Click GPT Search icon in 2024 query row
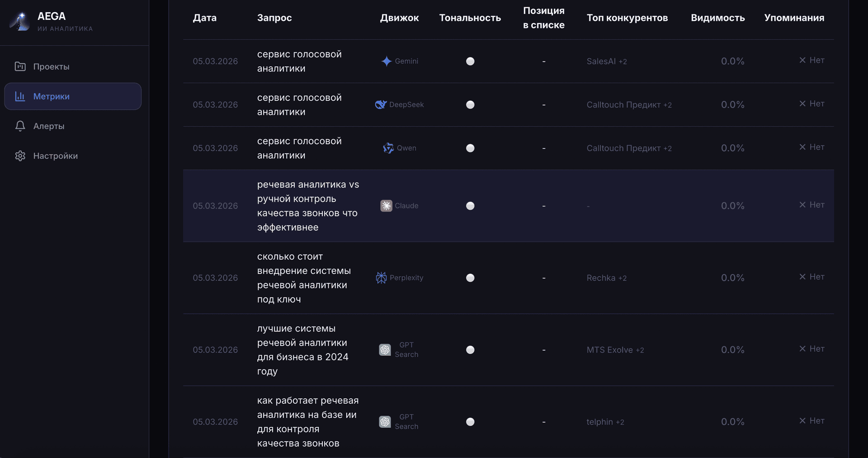The image size is (868, 458). (x=385, y=350)
